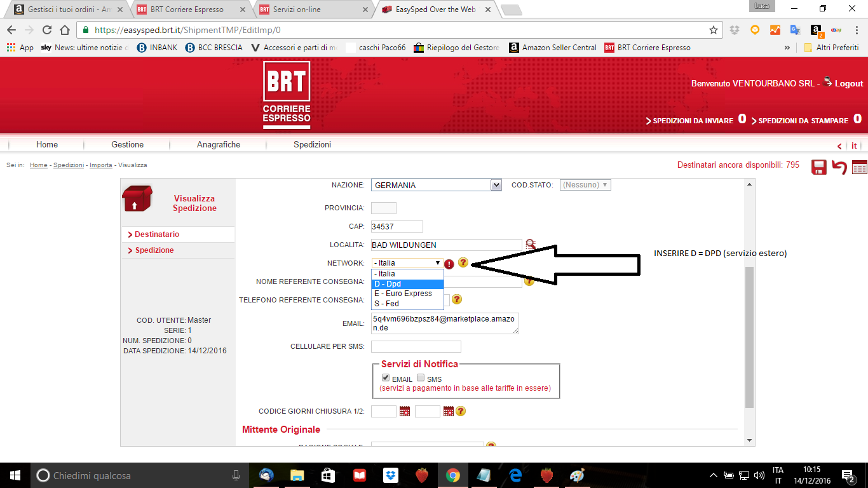Open help icon for Telefono Referente Consegna
This screenshot has height=488, width=868.
457,299
